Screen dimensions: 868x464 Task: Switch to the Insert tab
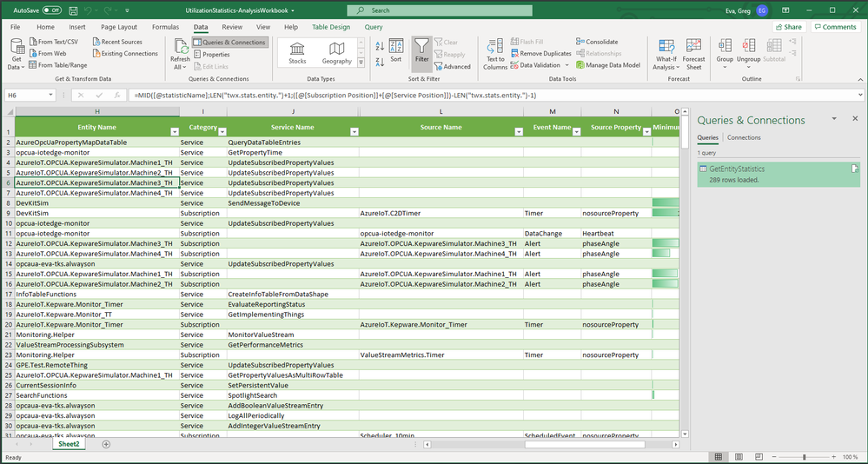(77, 27)
